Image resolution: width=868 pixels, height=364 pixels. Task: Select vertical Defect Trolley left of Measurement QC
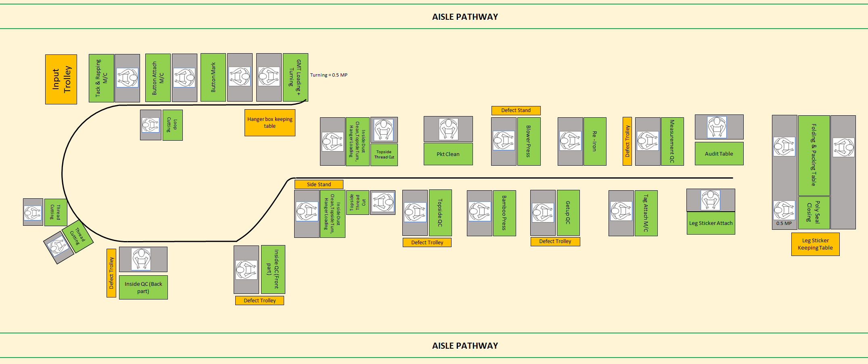point(627,141)
